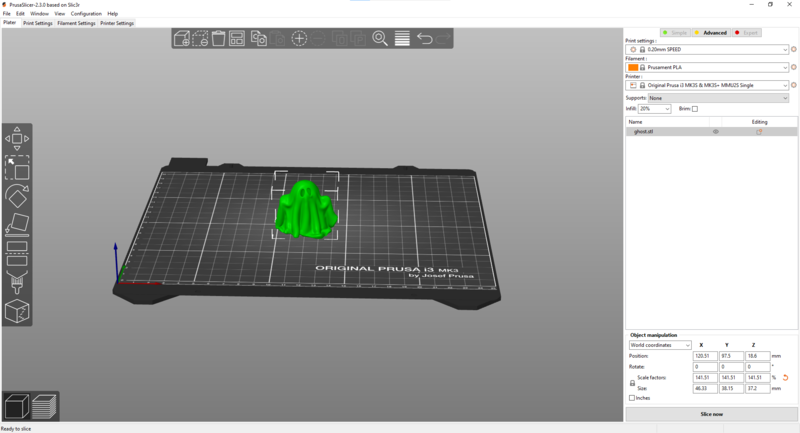Open the Infill percentage dropdown
The image size is (800, 433).
655,109
